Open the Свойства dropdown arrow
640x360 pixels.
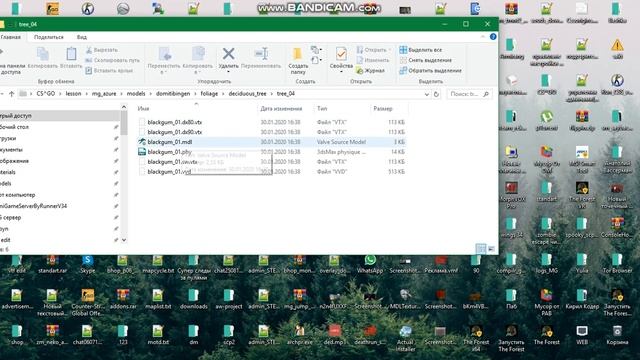click(341, 72)
